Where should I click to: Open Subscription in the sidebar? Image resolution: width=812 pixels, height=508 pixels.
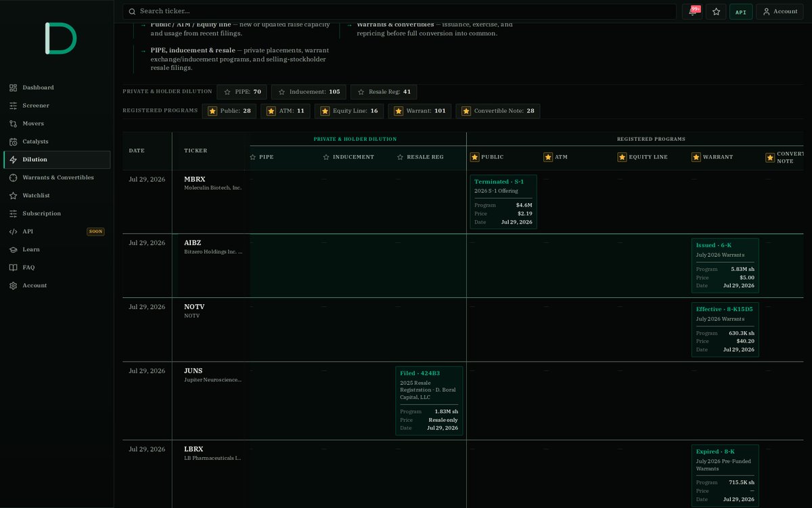[x=57, y=213]
